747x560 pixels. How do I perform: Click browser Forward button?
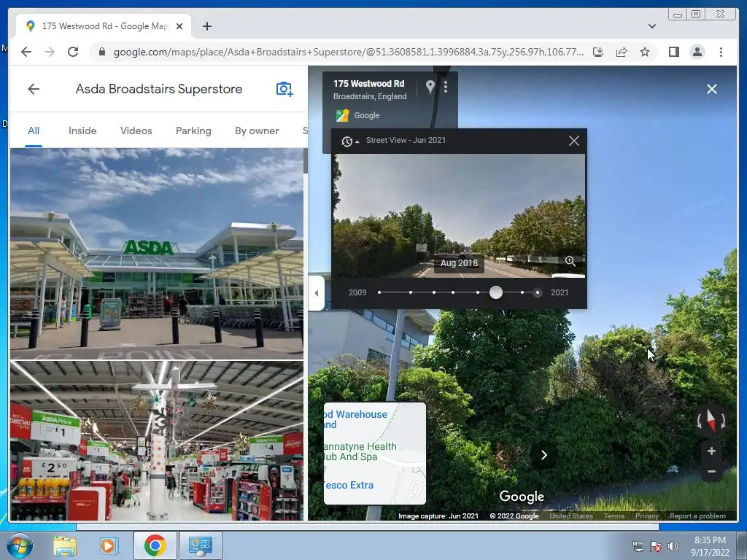coord(50,52)
